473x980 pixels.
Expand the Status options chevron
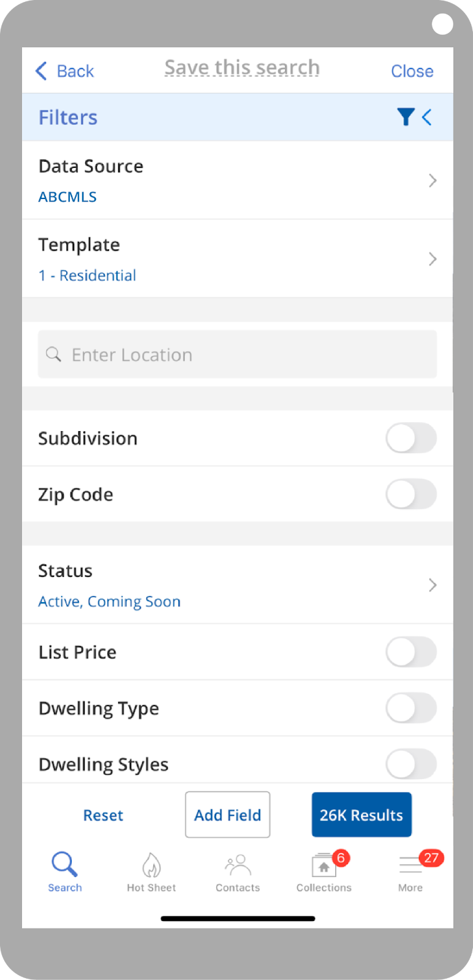tap(433, 586)
